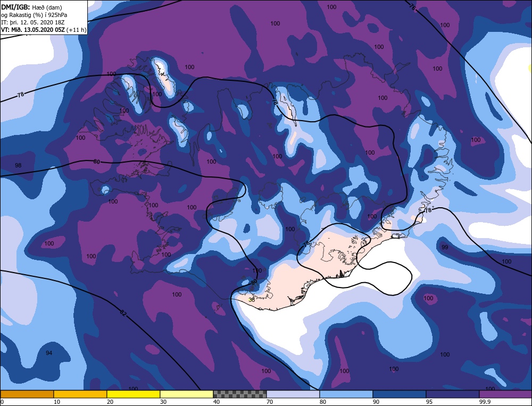The image size is (532, 406).
Task: Click the '70' legend scale value
Action: click(x=270, y=402)
